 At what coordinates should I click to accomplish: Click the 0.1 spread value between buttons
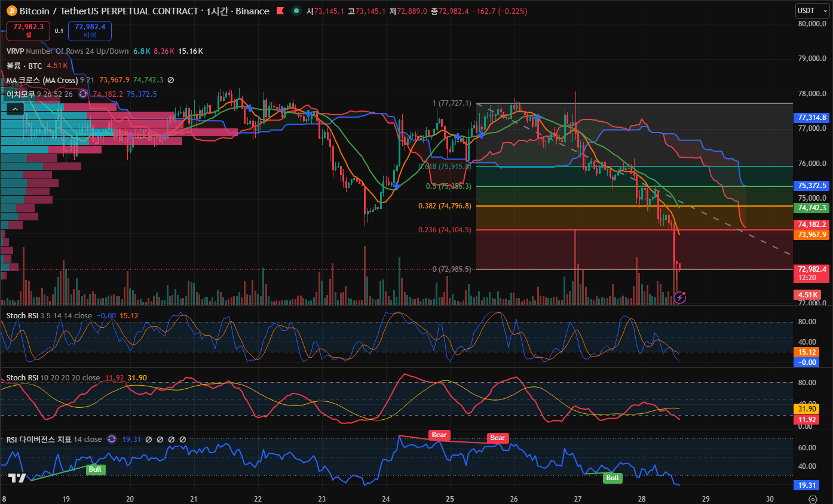[x=59, y=30]
